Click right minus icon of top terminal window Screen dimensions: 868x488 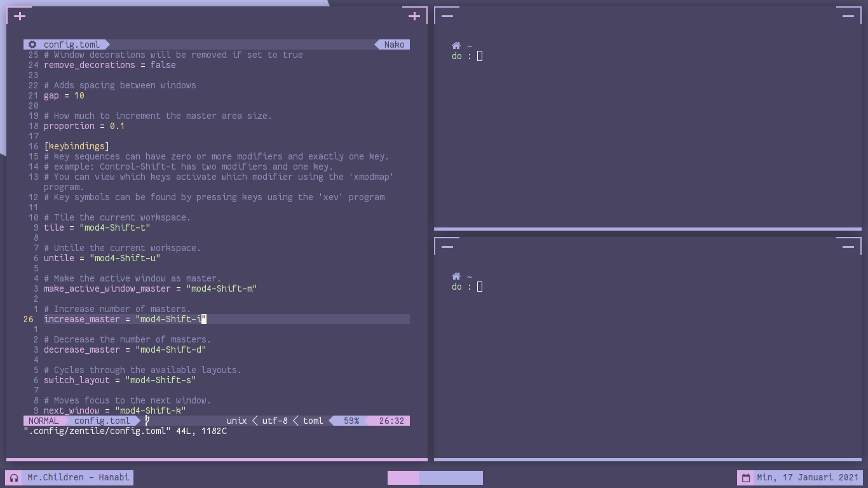tap(848, 17)
